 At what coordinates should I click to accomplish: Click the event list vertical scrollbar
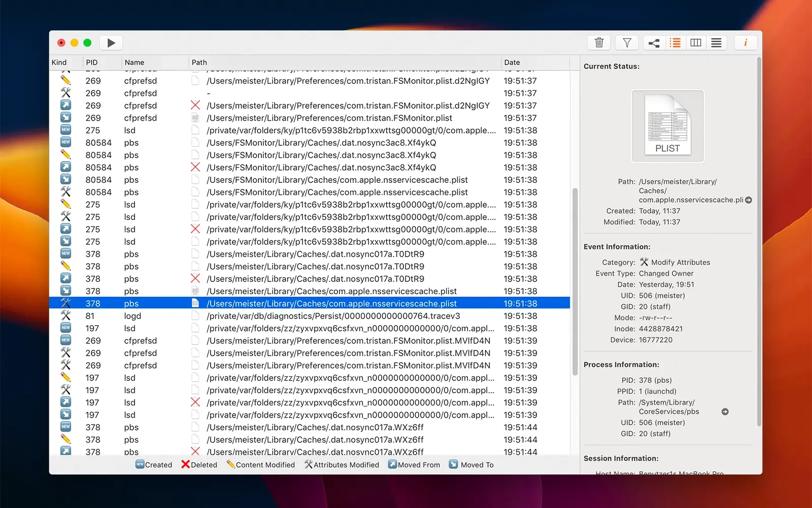point(575,281)
